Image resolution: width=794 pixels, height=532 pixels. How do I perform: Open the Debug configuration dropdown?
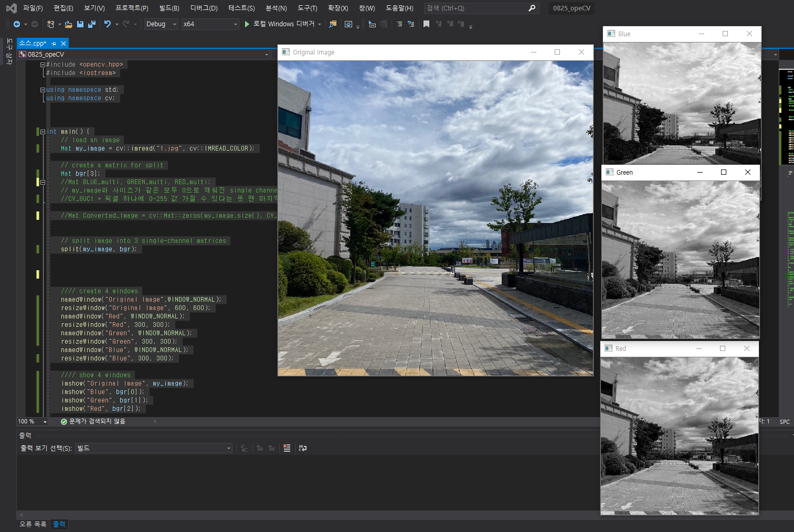[161, 24]
